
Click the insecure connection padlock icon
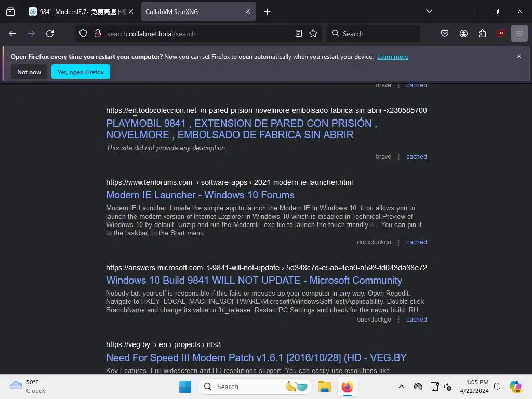click(97, 34)
